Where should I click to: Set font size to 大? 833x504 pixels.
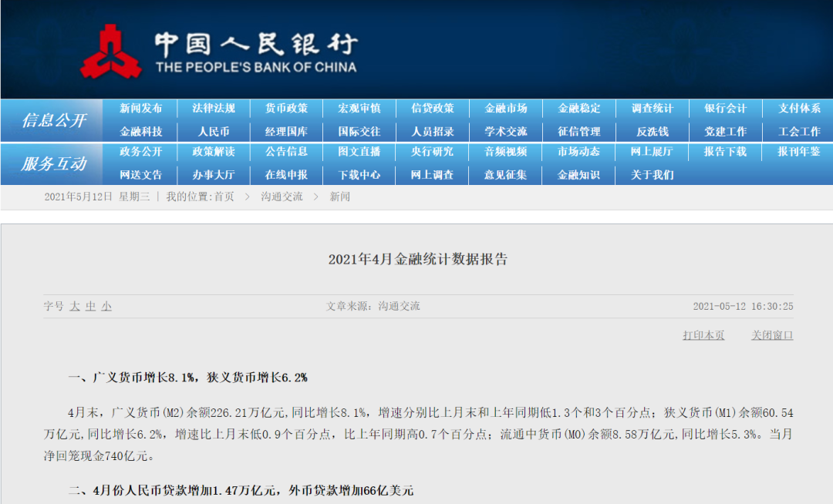click(75, 306)
